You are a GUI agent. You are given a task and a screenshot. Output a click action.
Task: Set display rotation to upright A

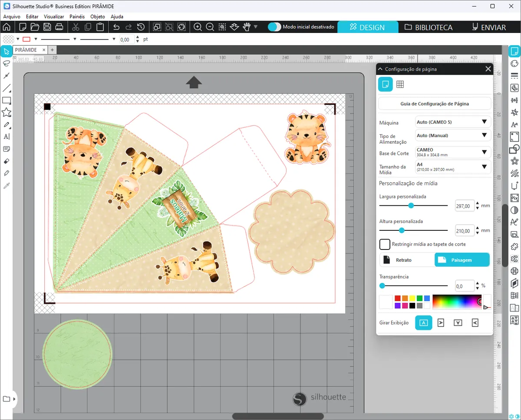424,323
